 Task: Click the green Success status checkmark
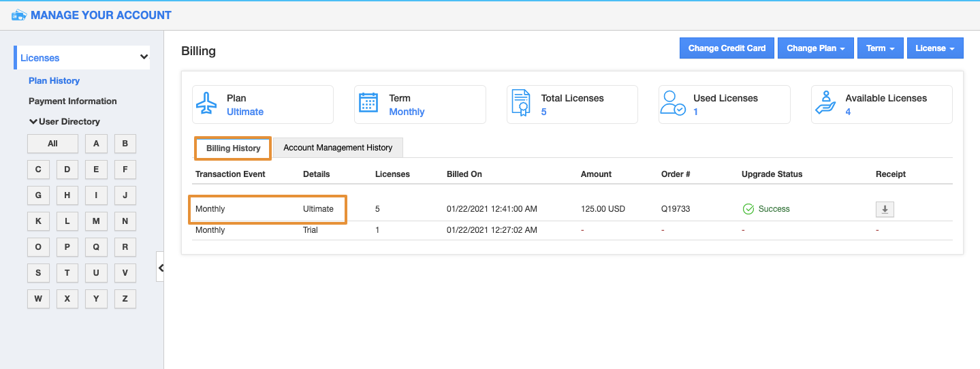[748, 209]
